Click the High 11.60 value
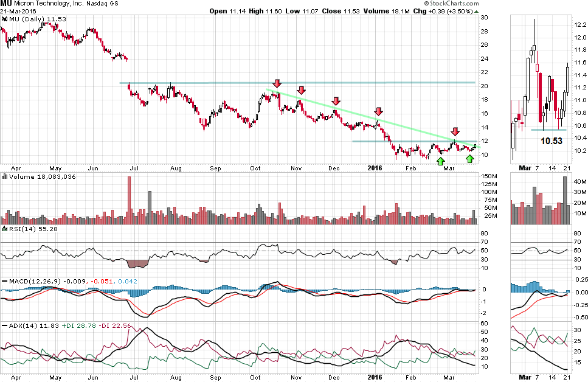Image resolution: width=588 pixels, height=382 pixels. tap(265, 12)
